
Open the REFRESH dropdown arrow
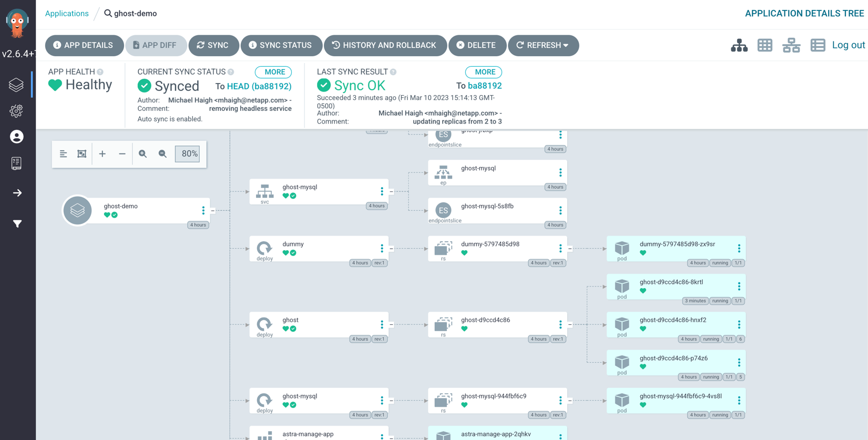coord(566,46)
